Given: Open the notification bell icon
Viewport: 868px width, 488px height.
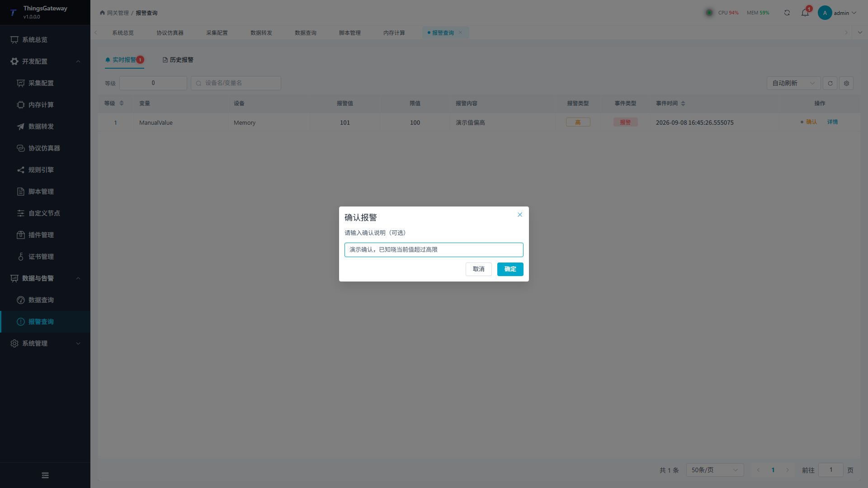Looking at the screenshot, I should pyautogui.click(x=805, y=13).
